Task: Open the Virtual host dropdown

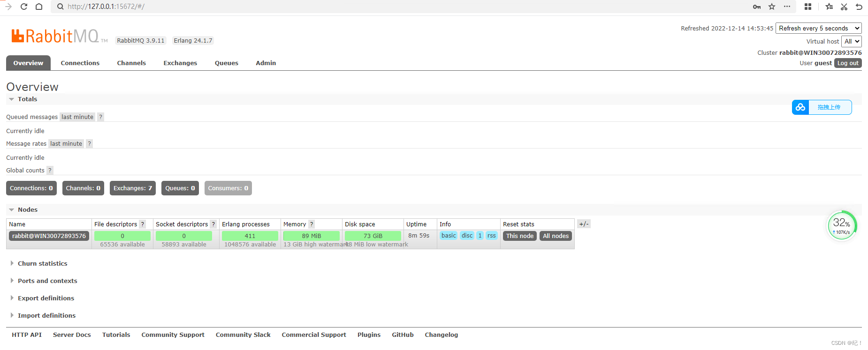Action: (x=851, y=42)
